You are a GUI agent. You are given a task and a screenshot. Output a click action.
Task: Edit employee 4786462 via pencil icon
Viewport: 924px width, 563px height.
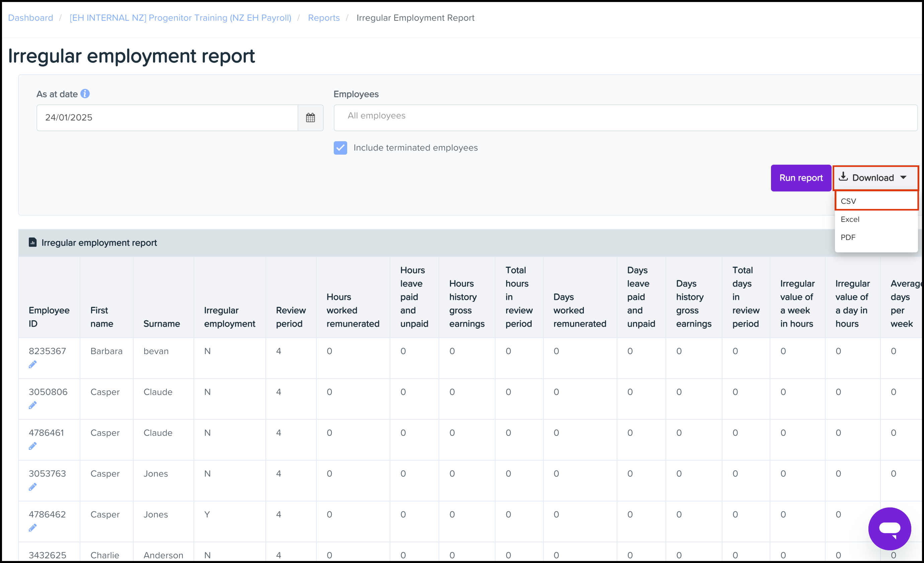[x=32, y=528]
